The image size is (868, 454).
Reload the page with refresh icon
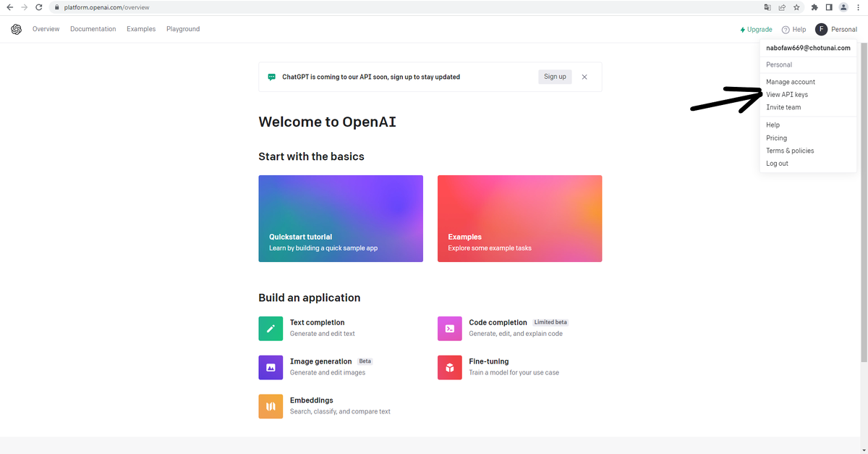(x=39, y=7)
